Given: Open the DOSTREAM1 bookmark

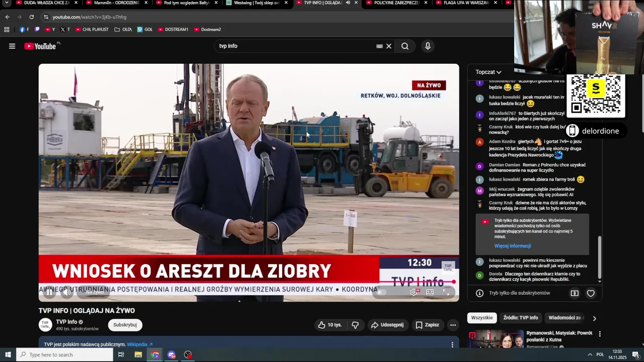Looking at the screenshot, I should click(x=173, y=30).
